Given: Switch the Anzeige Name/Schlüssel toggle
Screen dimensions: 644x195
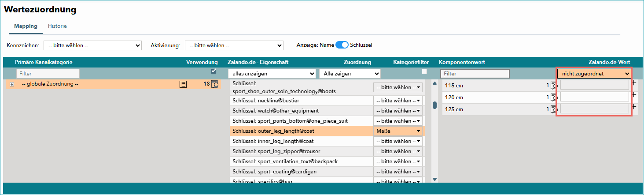Looking at the screenshot, I should coord(342,45).
